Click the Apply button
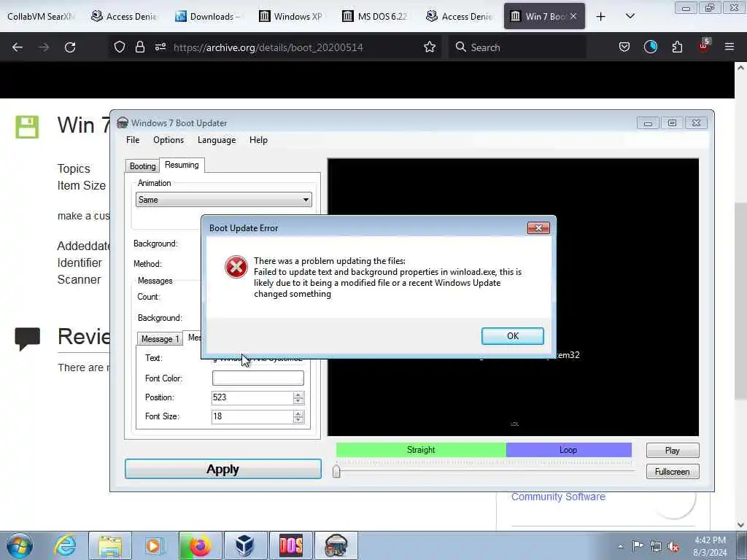 tap(223, 469)
